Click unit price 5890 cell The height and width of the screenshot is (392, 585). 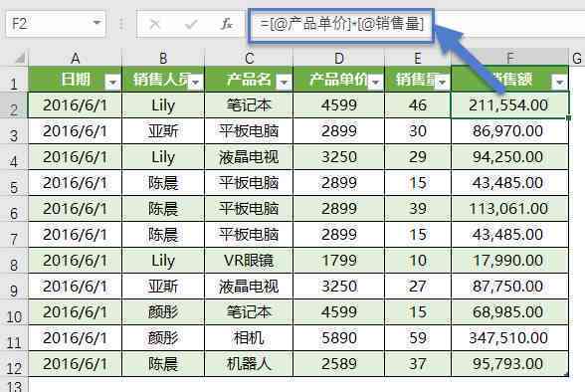tap(338, 338)
